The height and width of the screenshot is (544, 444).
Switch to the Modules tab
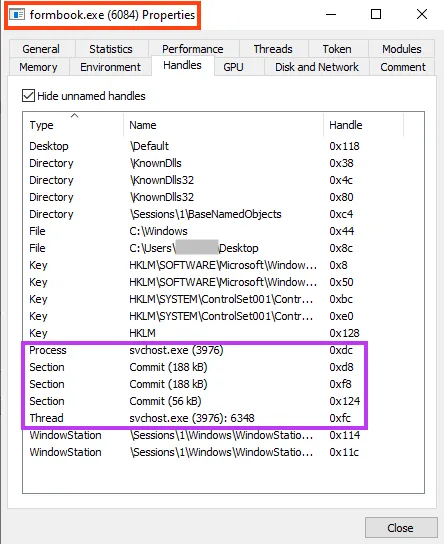tap(402, 49)
